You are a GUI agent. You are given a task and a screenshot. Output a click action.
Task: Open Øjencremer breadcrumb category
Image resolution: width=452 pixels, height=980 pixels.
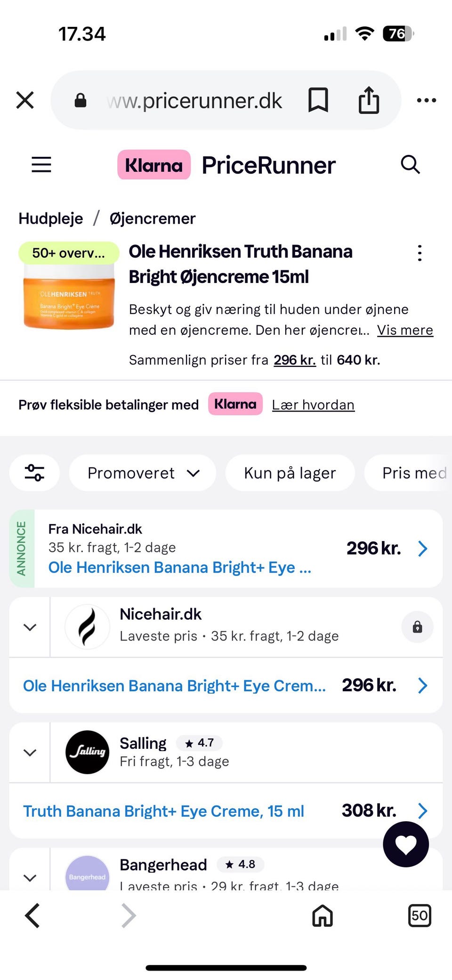pos(153,219)
